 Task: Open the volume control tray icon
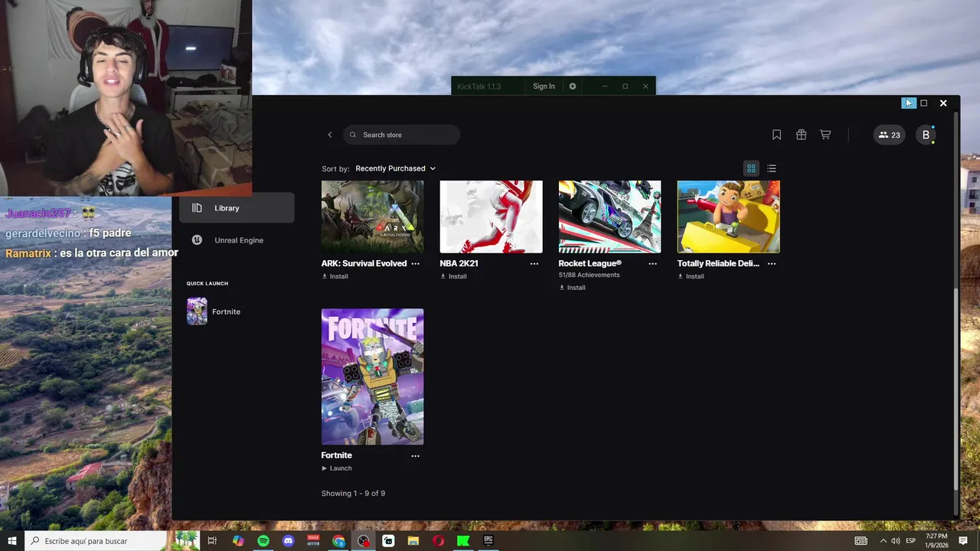(896, 541)
